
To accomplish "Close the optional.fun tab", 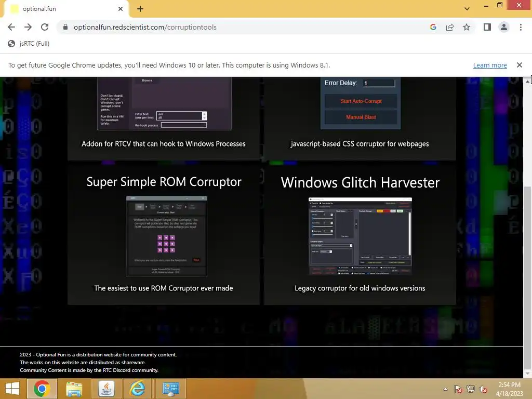I will (x=121, y=9).
